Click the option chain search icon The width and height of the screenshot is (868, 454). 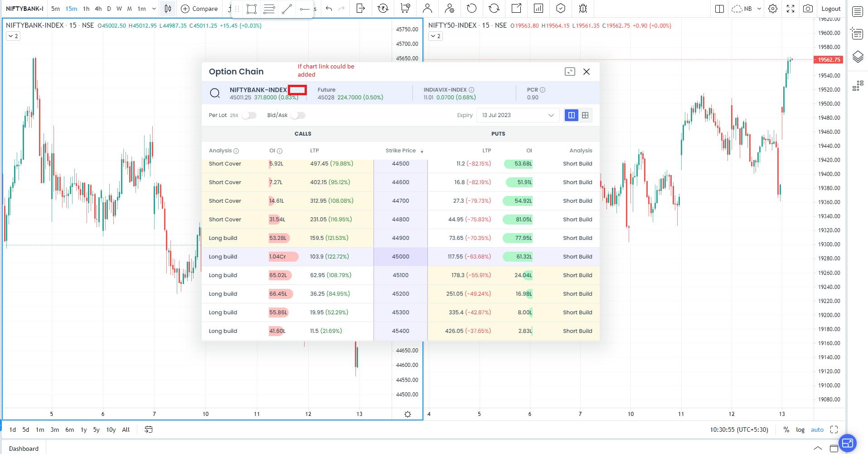coord(215,93)
